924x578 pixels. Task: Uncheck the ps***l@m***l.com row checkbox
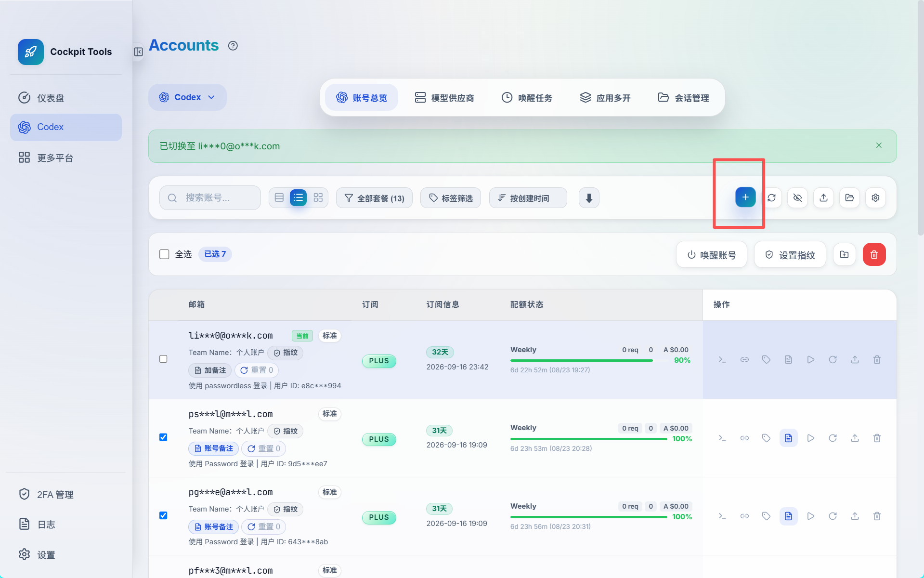[163, 437]
